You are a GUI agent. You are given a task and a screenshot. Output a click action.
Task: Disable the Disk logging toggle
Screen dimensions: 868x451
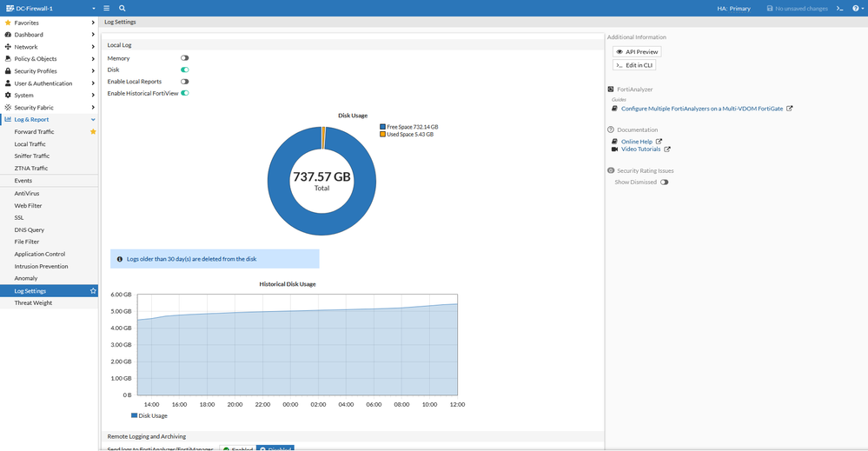(184, 70)
